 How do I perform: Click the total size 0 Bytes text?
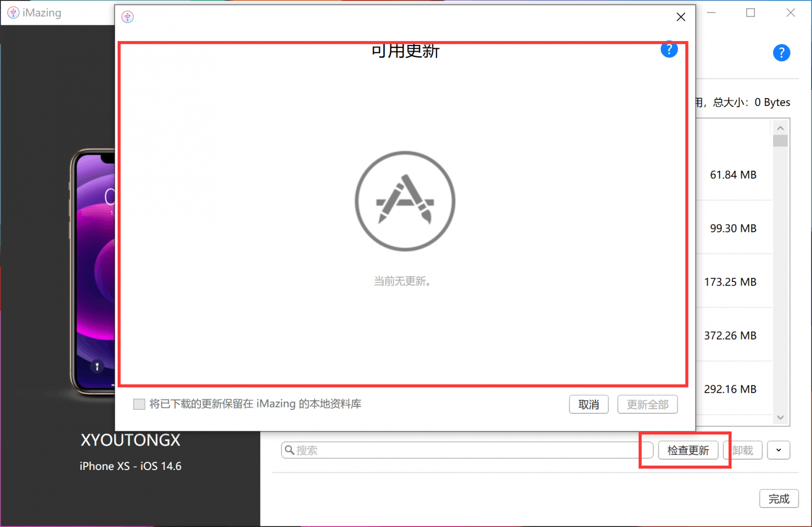752,102
